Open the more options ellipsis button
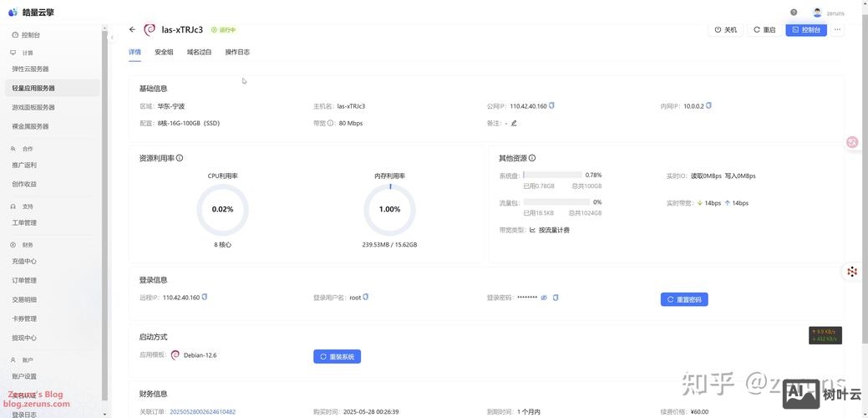 point(837,29)
